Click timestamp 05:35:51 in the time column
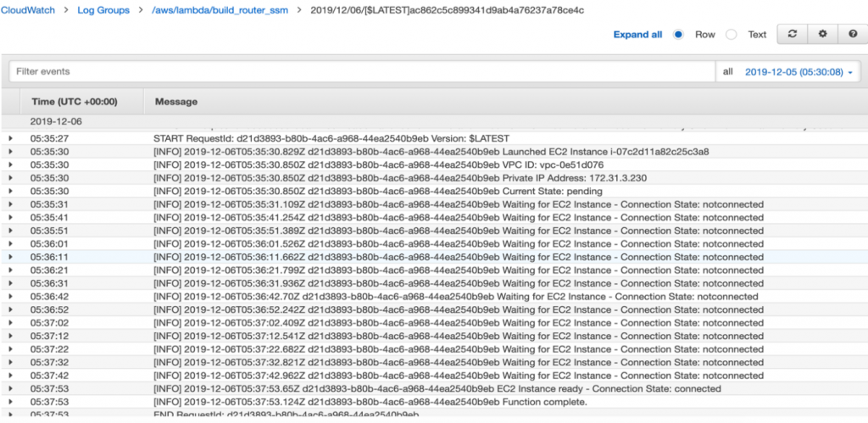 click(x=49, y=231)
